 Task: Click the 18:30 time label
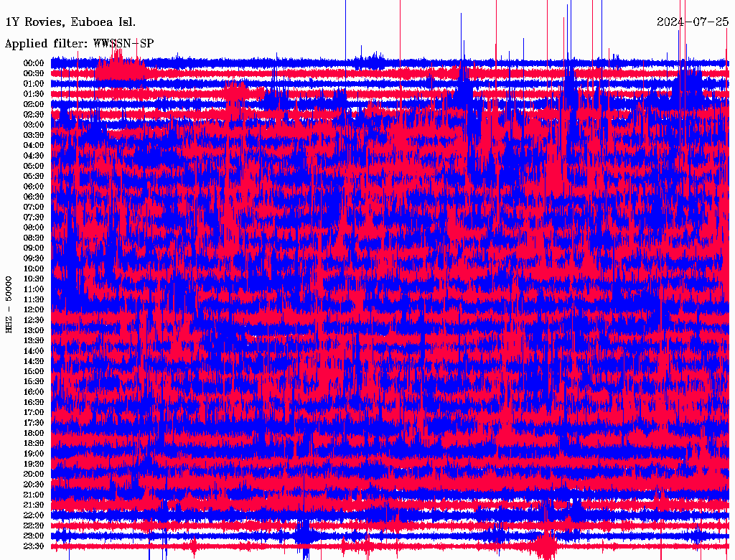click(34, 443)
